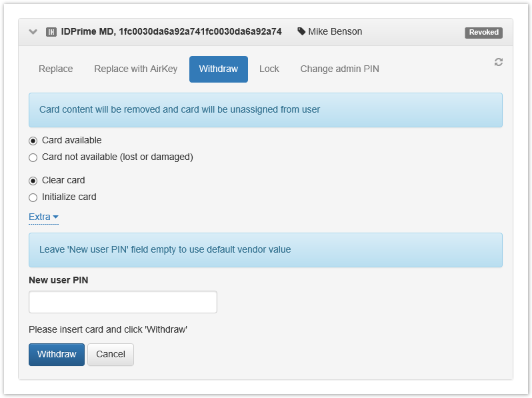532x398 pixels.
Task: Select the Withdraw tab
Action: click(x=218, y=69)
